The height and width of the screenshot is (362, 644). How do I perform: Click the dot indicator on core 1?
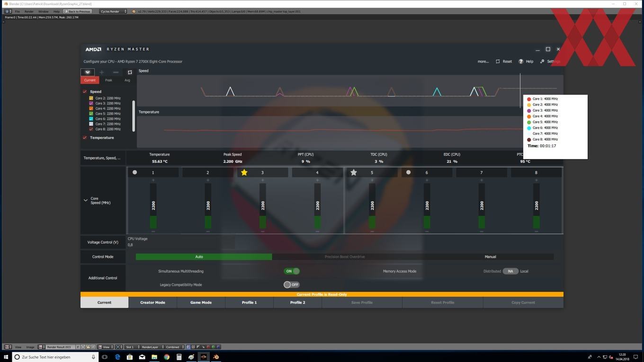tap(135, 172)
